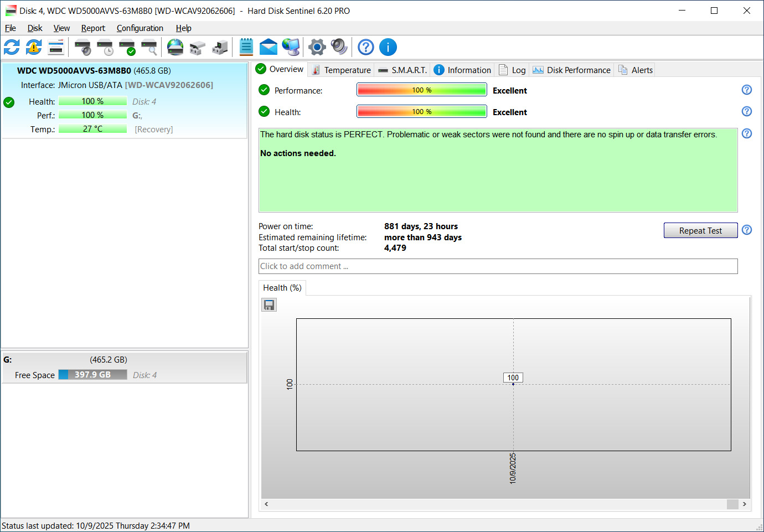Click the notepad report icon in toolbar
This screenshot has width=764, height=532.
coord(246,48)
